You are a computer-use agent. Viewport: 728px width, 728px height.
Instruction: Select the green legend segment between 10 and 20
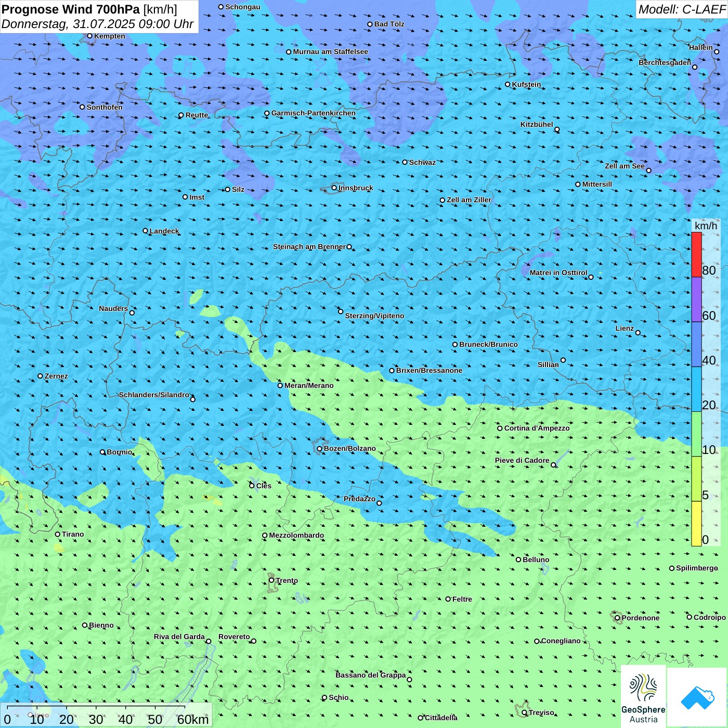click(x=696, y=434)
